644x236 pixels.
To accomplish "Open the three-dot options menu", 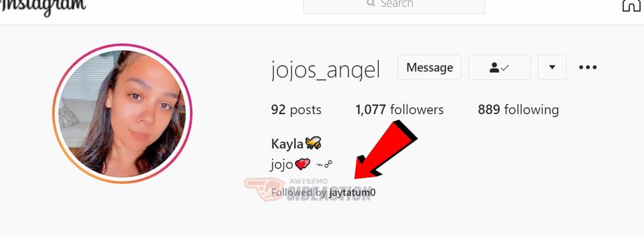I will tap(588, 67).
